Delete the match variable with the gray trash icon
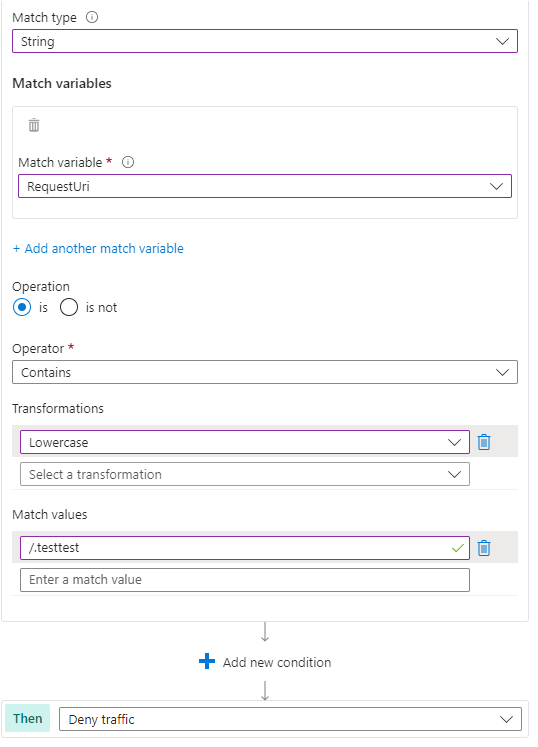This screenshot has height=747, width=538. pos(34,125)
